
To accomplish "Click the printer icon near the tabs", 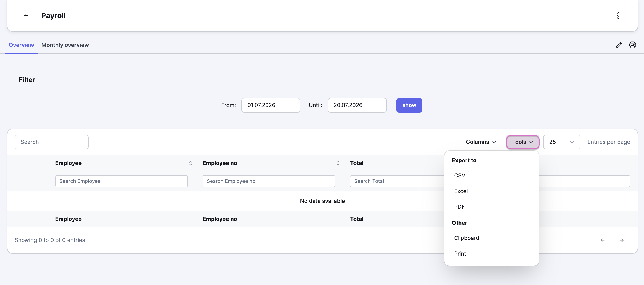I will (x=632, y=45).
